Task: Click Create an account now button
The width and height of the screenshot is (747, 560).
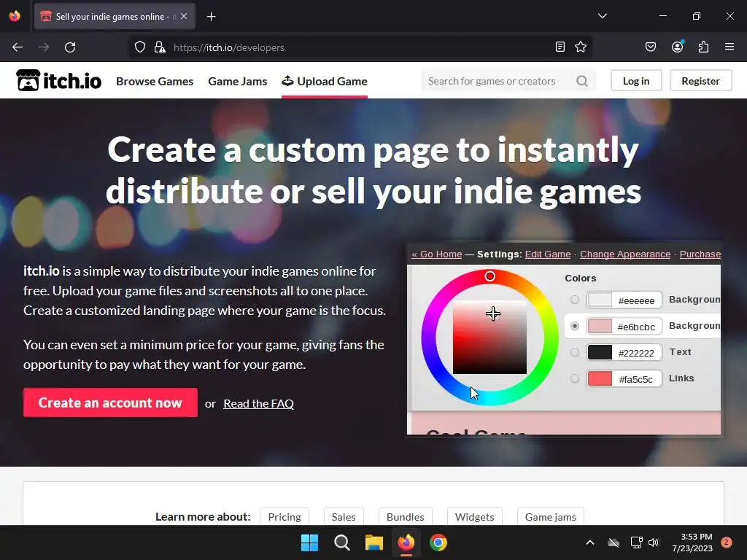Action: 110,402
